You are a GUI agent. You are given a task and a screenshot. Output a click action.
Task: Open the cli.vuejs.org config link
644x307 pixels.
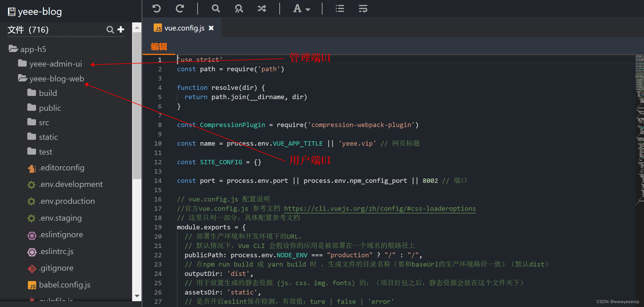[380, 208]
